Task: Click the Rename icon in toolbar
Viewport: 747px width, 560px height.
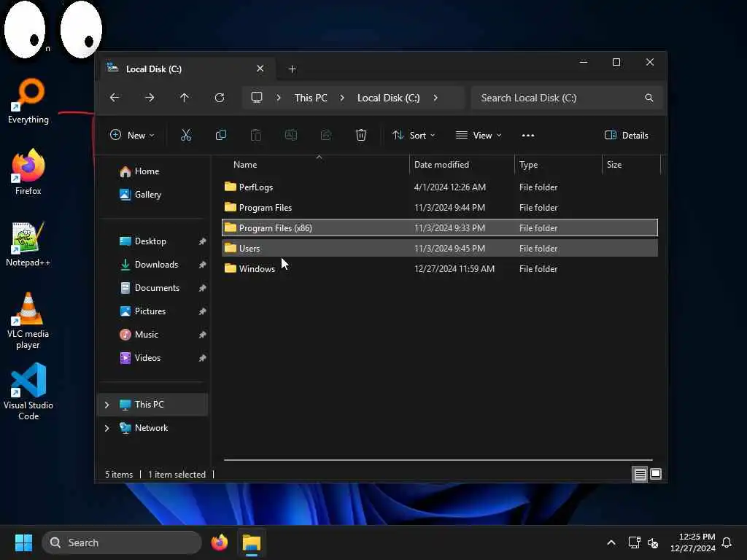Action: [x=290, y=135]
